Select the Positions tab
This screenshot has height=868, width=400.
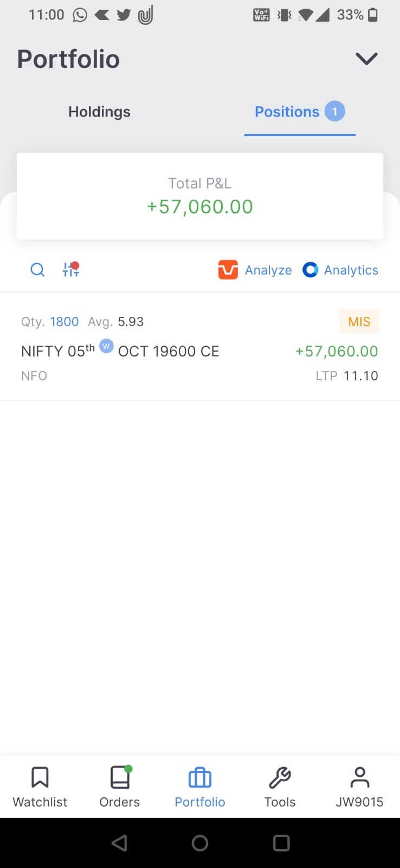pyautogui.click(x=300, y=112)
